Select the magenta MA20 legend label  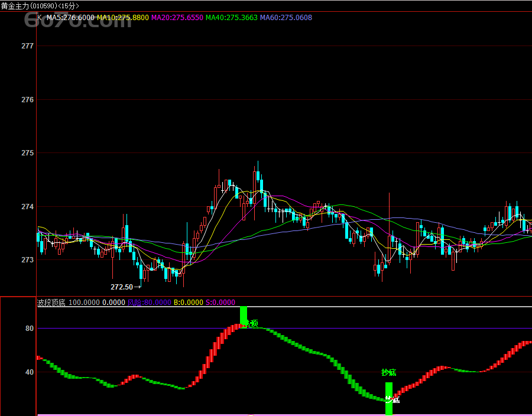[x=177, y=18]
